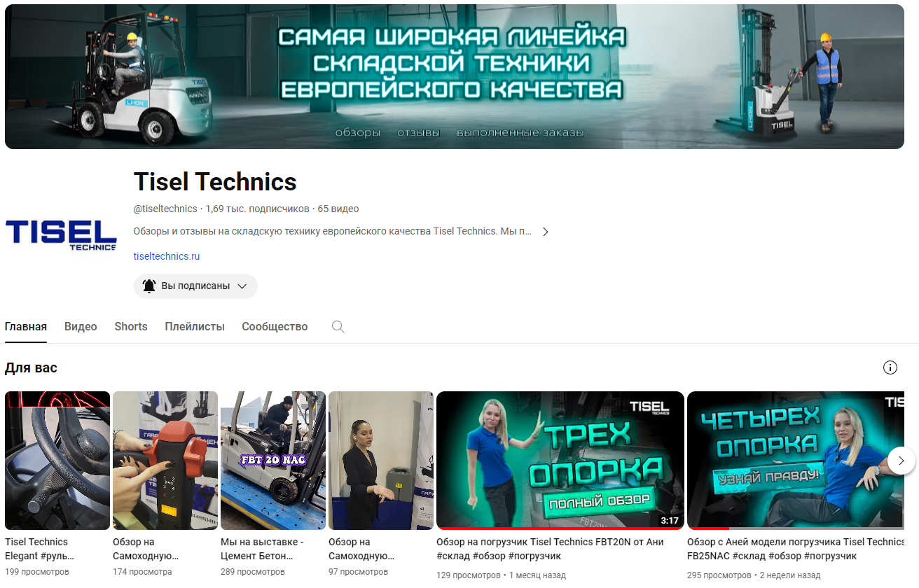
Task: Click the channel description text starting Обзоры и отзывы
Action: point(333,231)
